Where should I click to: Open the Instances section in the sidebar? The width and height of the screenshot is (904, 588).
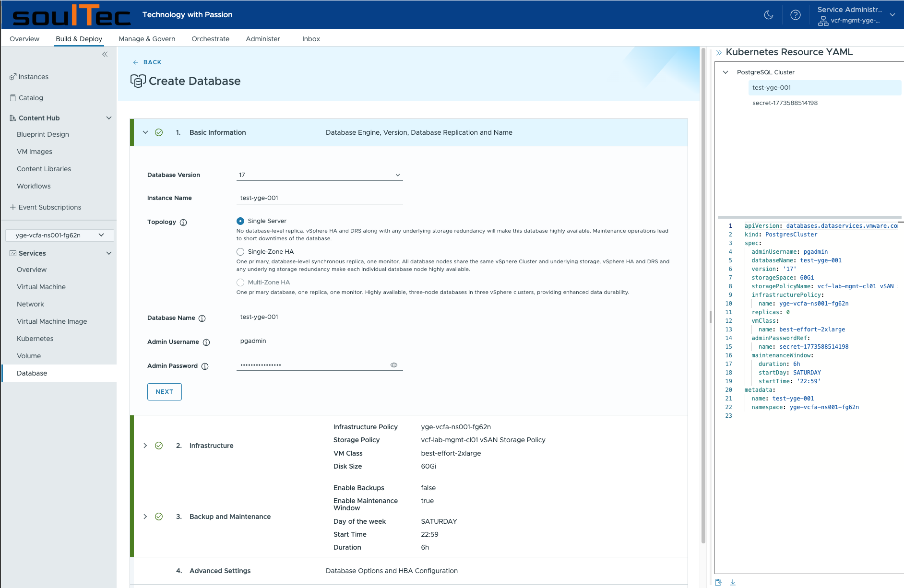34,76
